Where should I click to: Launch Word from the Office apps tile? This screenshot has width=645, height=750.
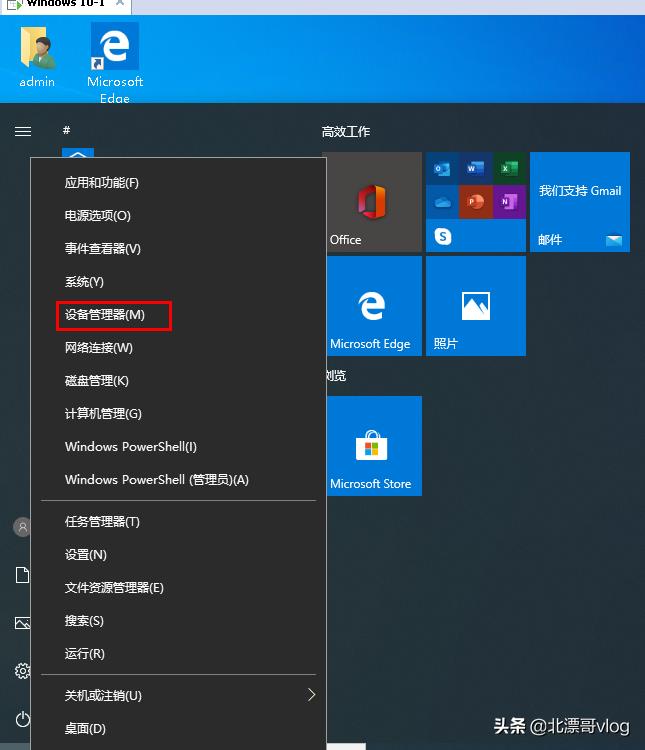pyautogui.click(x=475, y=169)
